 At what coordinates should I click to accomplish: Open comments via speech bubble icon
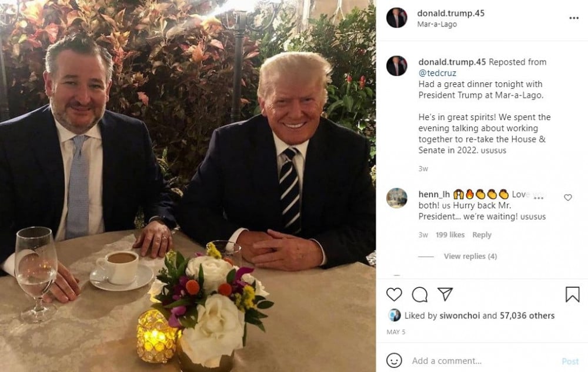click(420, 294)
